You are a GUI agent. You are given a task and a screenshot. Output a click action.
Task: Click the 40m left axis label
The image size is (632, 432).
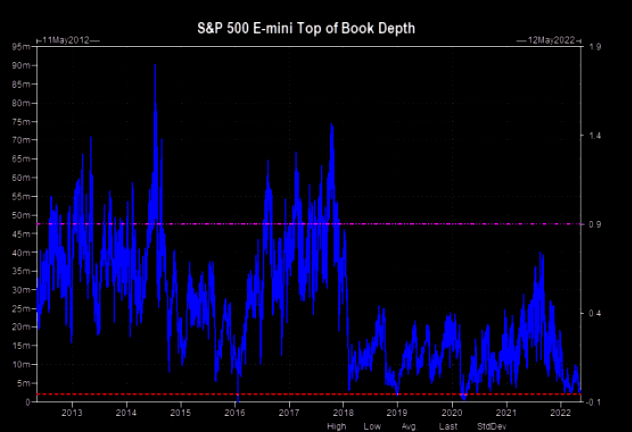click(21, 253)
